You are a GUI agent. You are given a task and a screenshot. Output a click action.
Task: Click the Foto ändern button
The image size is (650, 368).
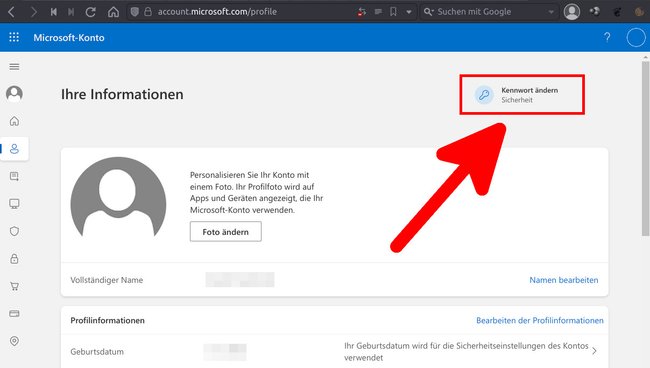pyautogui.click(x=226, y=232)
